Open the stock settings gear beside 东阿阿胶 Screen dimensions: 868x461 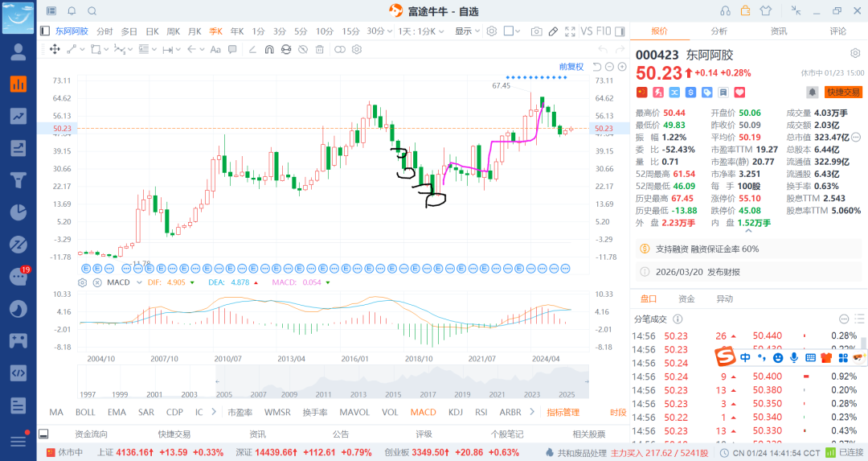click(x=855, y=53)
